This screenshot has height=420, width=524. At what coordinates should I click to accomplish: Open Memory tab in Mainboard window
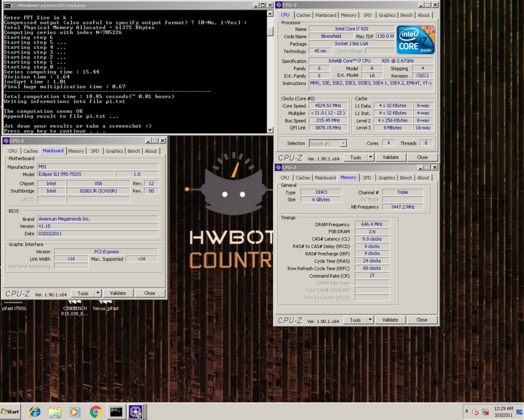(x=76, y=151)
